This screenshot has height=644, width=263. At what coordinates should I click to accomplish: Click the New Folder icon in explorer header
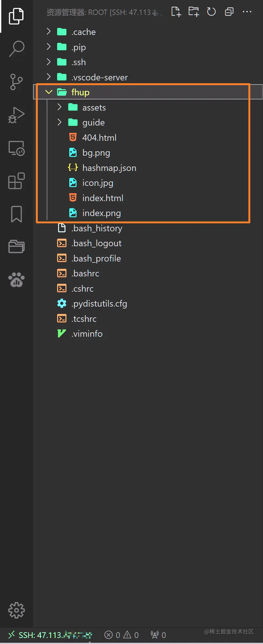[193, 12]
